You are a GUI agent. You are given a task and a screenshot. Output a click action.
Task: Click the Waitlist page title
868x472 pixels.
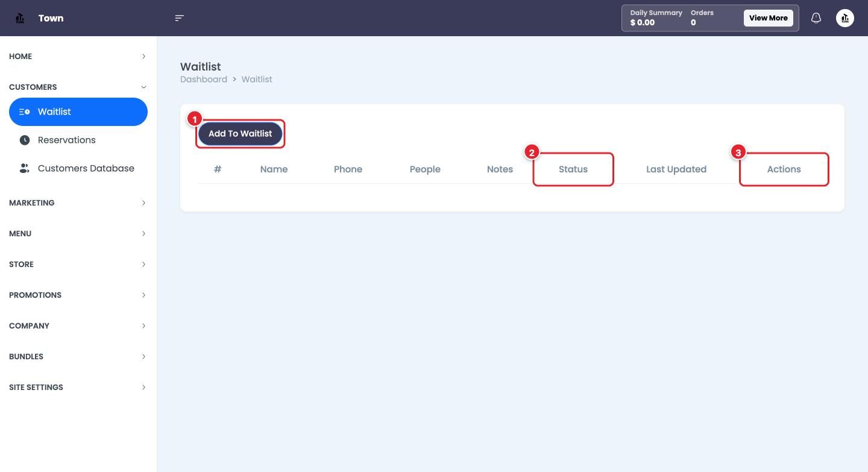pyautogui.click(x=201, y=66)
